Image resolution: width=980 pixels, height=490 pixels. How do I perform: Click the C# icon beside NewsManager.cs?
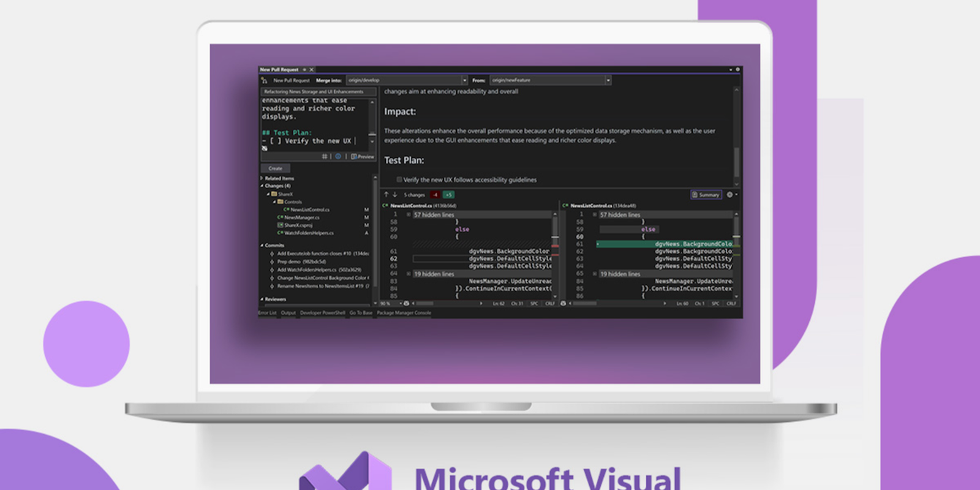pyautogui.click(x=280, y=217)
